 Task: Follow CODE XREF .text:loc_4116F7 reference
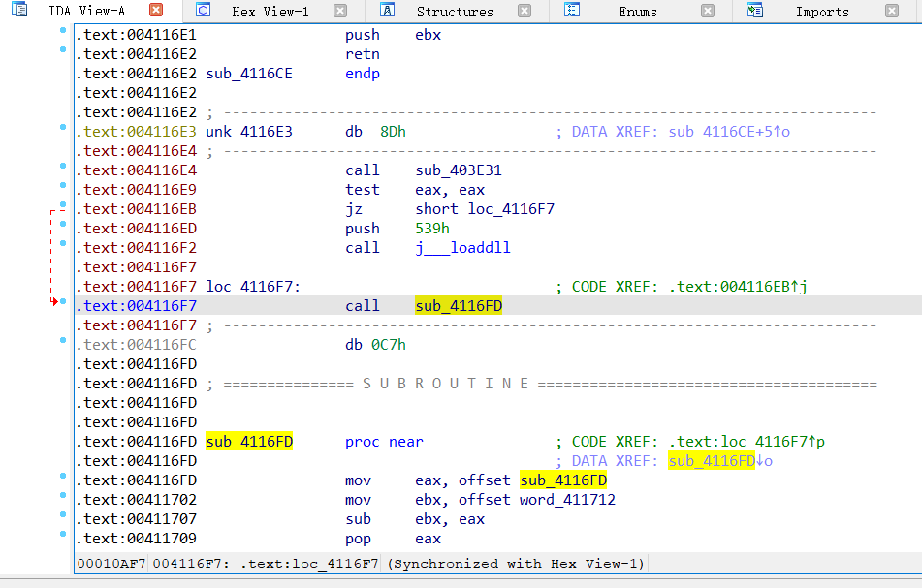point(747,442)
